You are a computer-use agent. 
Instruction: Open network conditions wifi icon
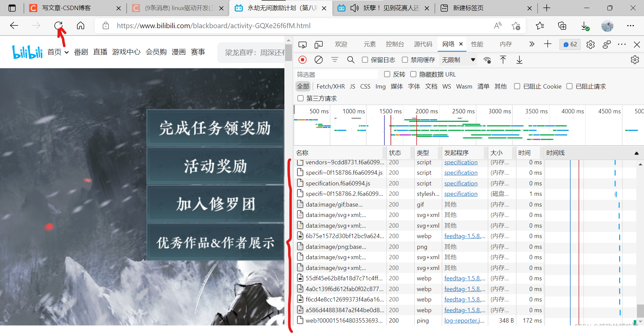(x=487, y=60)
